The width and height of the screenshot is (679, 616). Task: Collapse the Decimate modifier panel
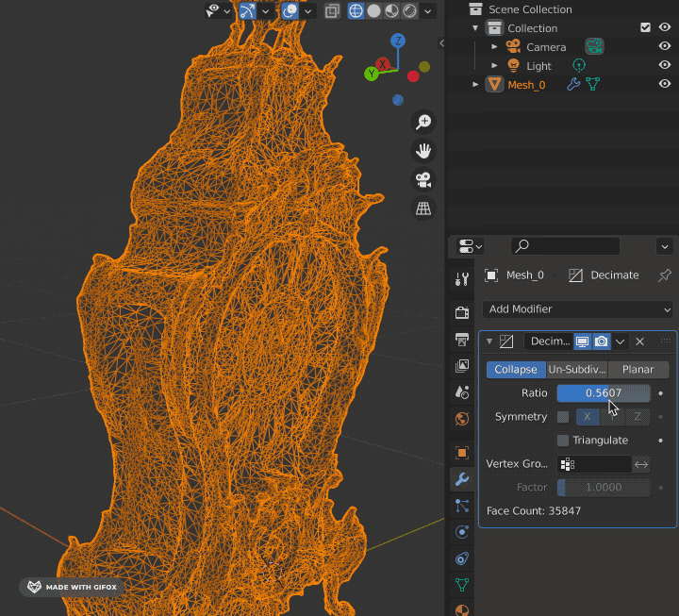(x=489, y=341)
